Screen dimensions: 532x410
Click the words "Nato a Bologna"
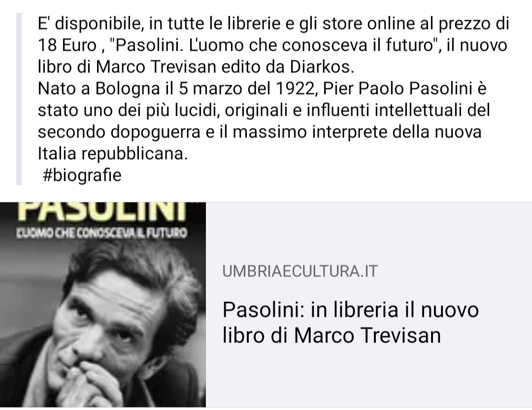[x=99, y=89]
